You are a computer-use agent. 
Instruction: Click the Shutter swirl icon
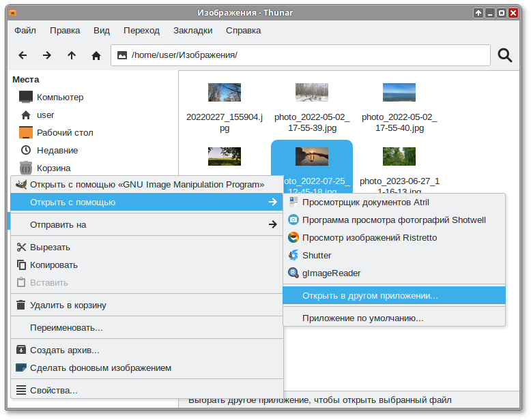[293, 255]
